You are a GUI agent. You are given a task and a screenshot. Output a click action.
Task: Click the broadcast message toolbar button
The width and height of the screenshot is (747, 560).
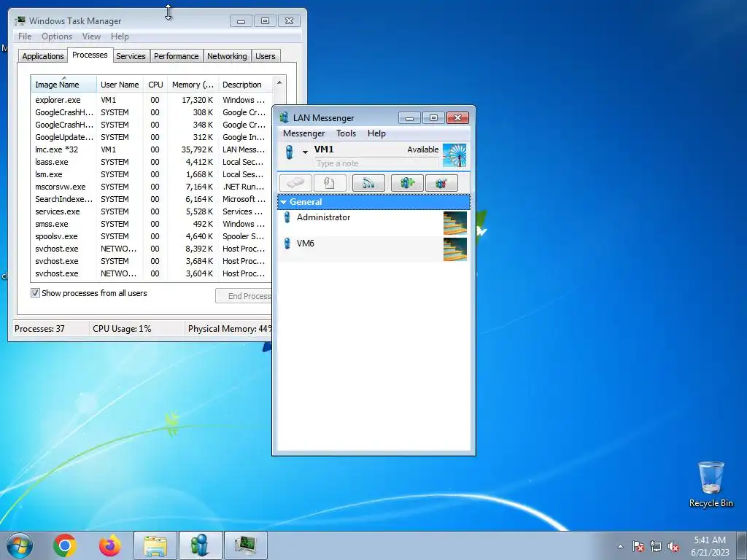tap(368, 183)
